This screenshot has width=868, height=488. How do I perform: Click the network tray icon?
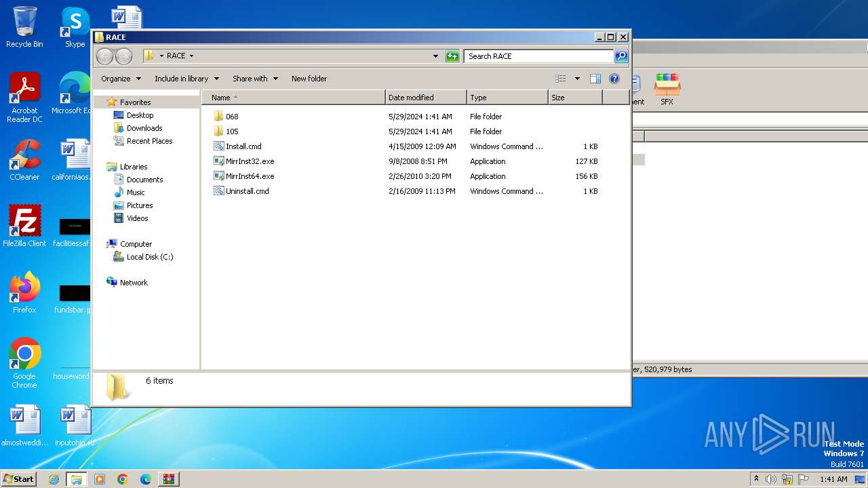[787, 479]
